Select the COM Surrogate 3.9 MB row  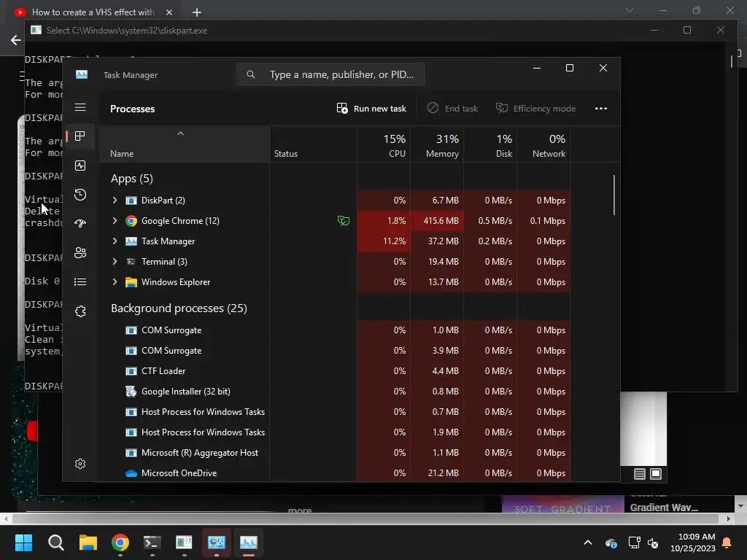335,351
